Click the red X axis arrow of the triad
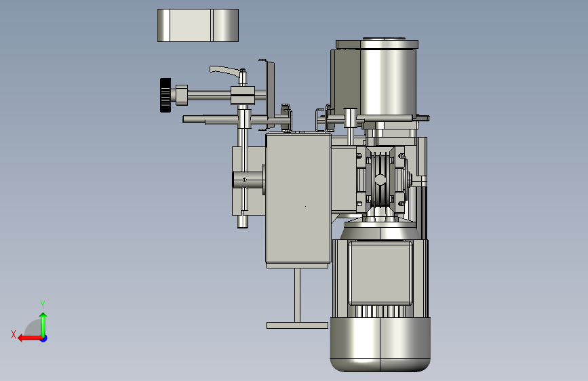588x381 pixels. [30, 338]
